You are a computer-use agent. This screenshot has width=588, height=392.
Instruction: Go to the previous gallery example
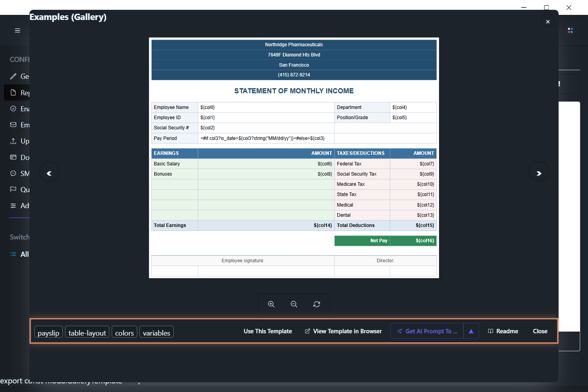[49, 173]
